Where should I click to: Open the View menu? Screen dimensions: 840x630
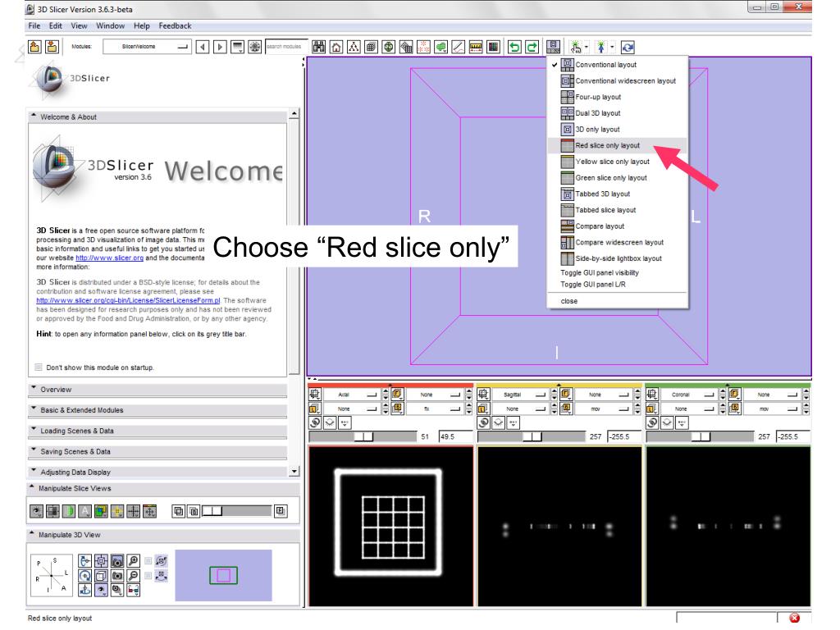[79, 25]
